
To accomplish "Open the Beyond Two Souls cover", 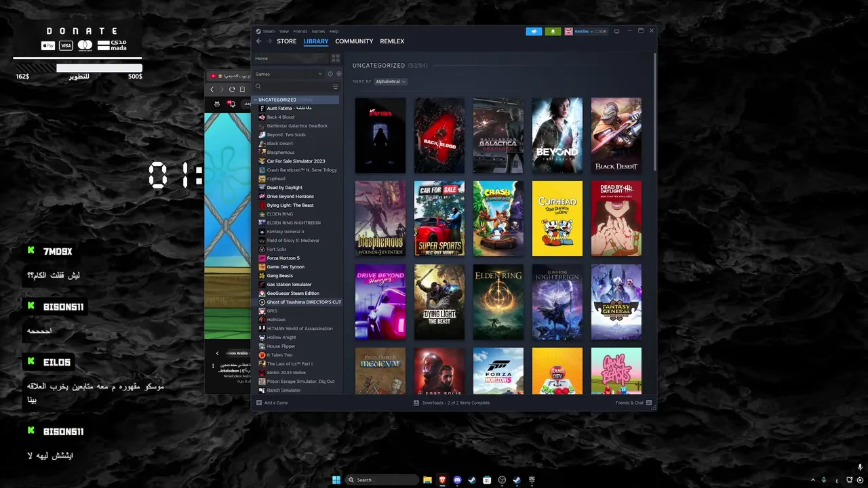I will click(557, 136).
